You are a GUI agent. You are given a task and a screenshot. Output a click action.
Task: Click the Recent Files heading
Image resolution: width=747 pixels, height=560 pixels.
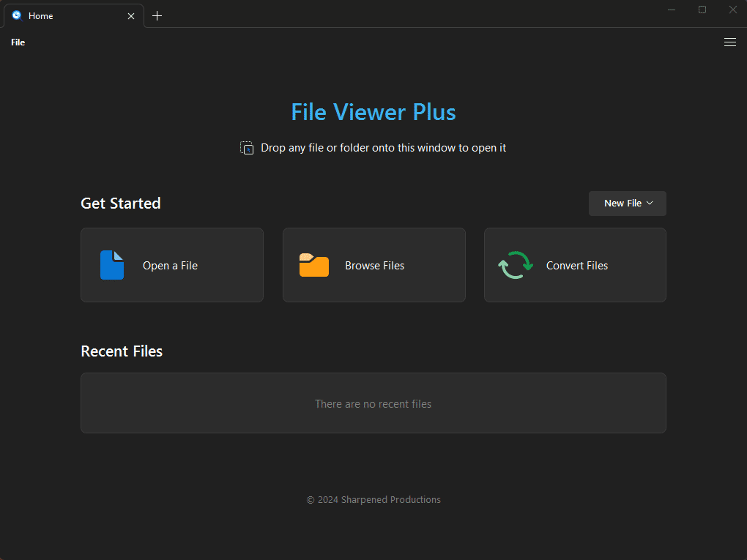(x=122, y=351)
